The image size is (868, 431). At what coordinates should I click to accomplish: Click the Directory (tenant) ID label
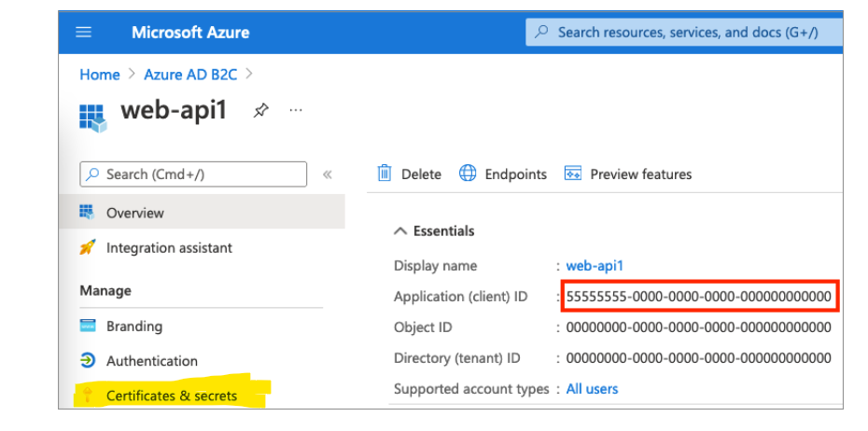456,358
